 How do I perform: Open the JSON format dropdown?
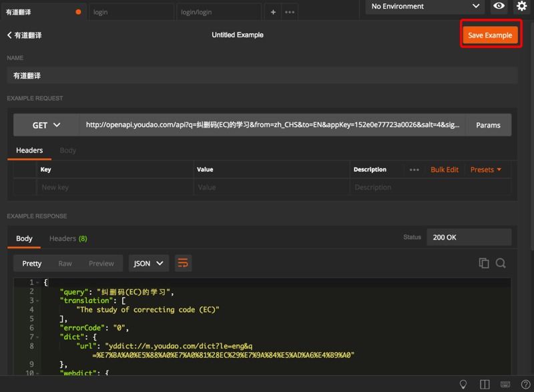[x=148, y=263]
